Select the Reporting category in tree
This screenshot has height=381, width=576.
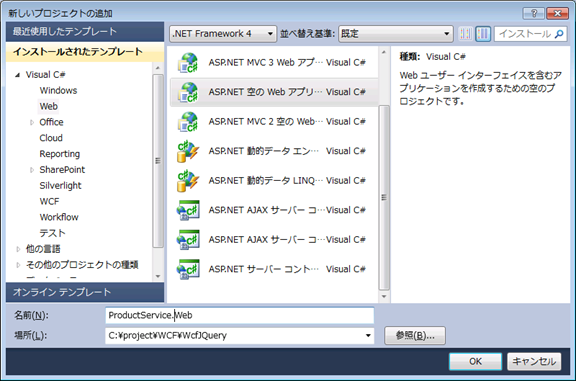coord(60,154)
